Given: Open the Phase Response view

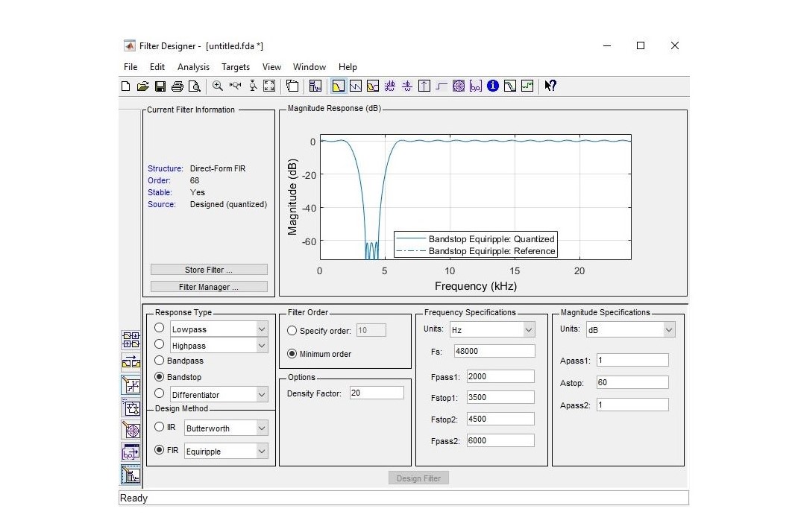Looking at the screenshot, I should point(356,86).
